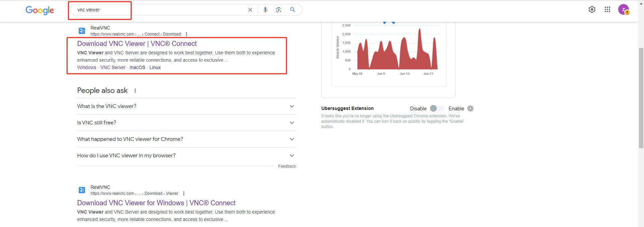Open the Linux sitelink

coord(155,67)
